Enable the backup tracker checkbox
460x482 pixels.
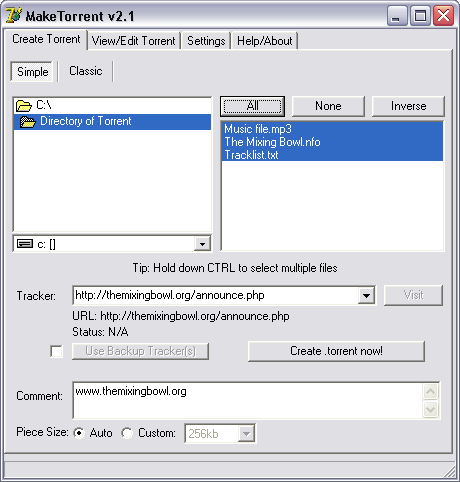56,351
